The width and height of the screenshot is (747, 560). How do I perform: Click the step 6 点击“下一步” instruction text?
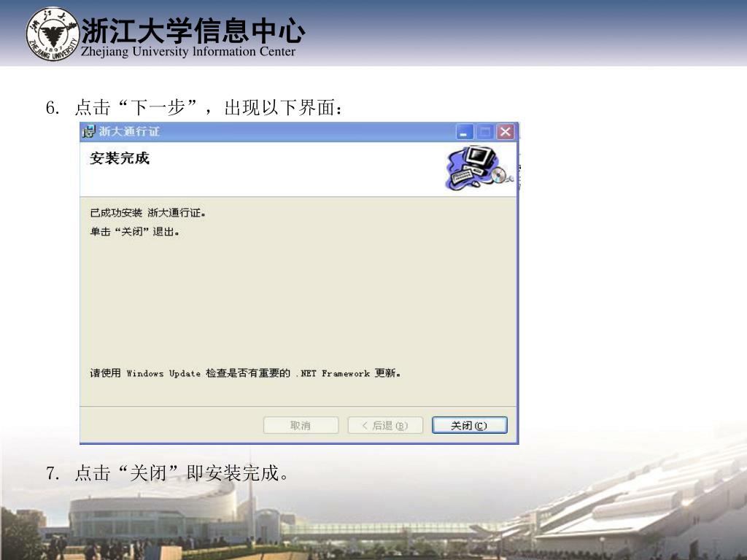click(x=194, y=108)
